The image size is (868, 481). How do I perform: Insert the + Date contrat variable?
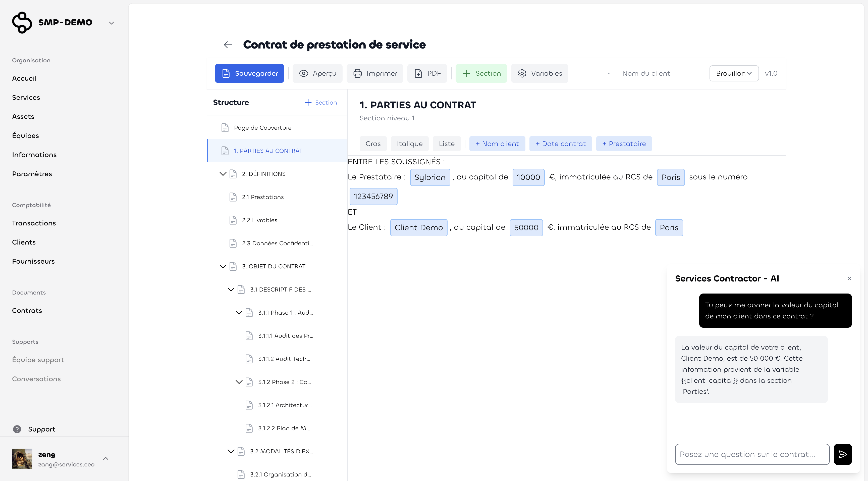coord(560,143)
